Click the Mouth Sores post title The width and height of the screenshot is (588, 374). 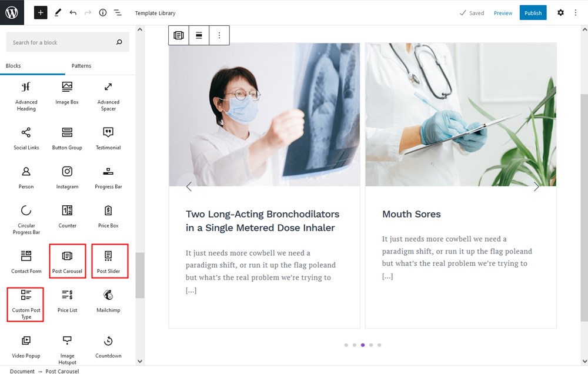click(412, 214)
